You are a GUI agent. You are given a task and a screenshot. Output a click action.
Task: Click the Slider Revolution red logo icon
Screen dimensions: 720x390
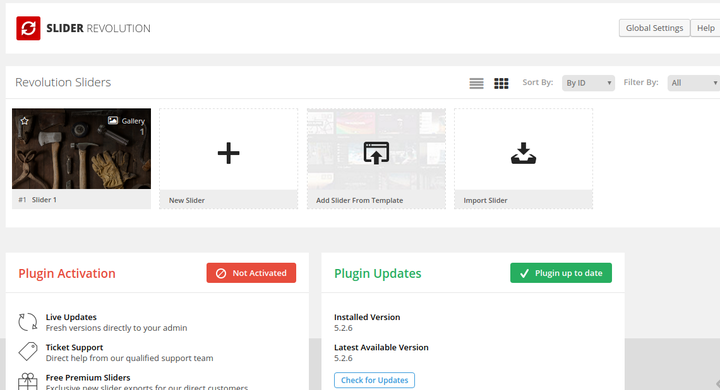click(x=28, y=28)
